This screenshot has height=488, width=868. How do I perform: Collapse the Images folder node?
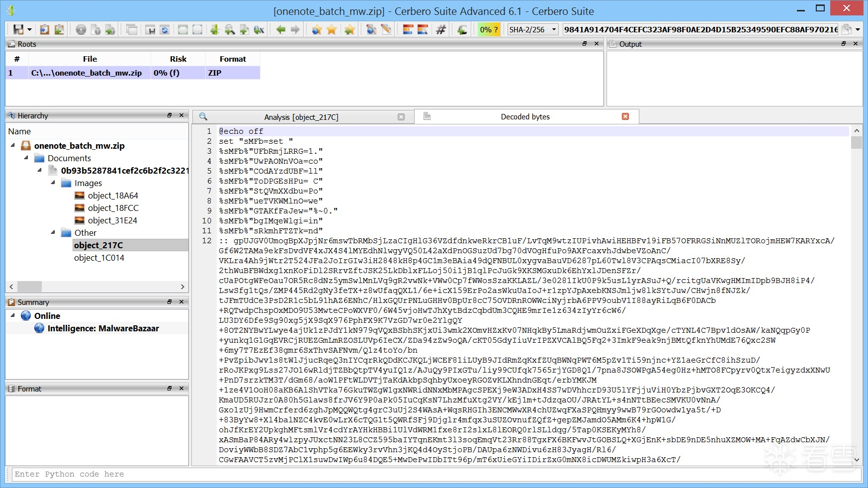53,183
